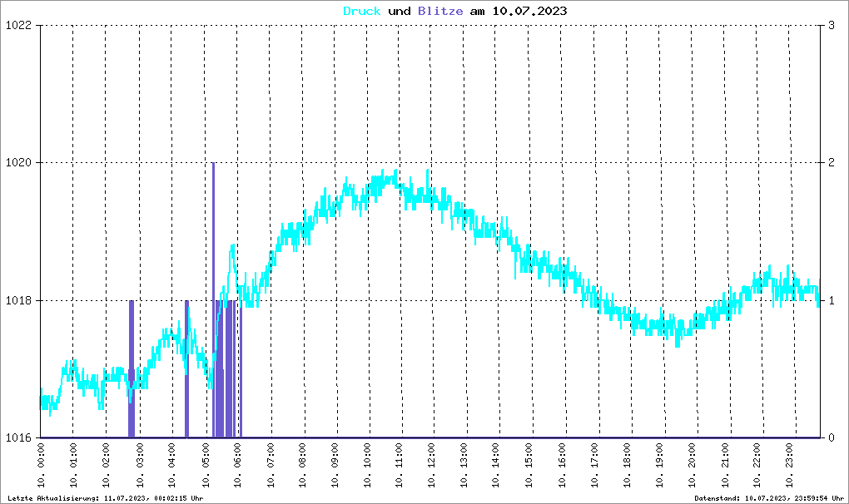Click the time label '10. 01:00'
This screenshot has height=504, width=849.
[73, 465]
